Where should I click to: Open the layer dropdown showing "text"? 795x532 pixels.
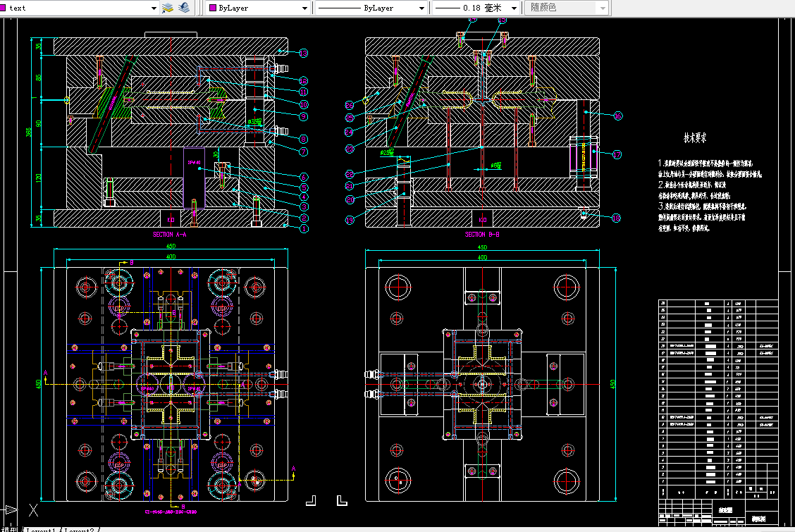(x=79, y=8)
